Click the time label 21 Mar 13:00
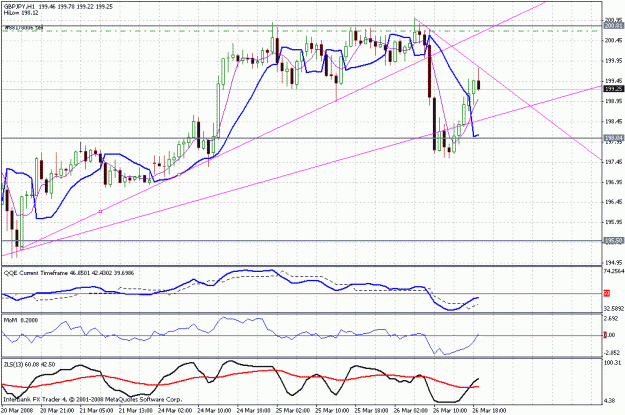This screenshot has height=415, width=625. pos(136,410)
